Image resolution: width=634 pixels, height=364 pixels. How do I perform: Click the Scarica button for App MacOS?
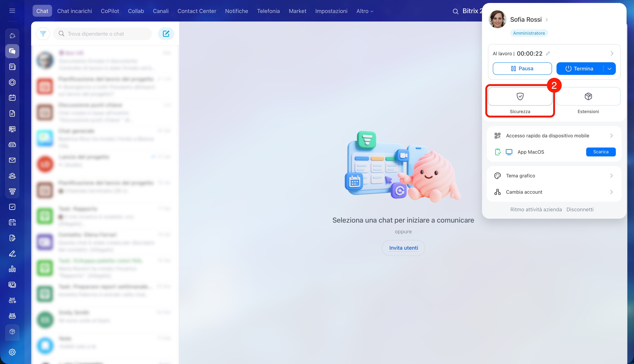click(601, 152)
